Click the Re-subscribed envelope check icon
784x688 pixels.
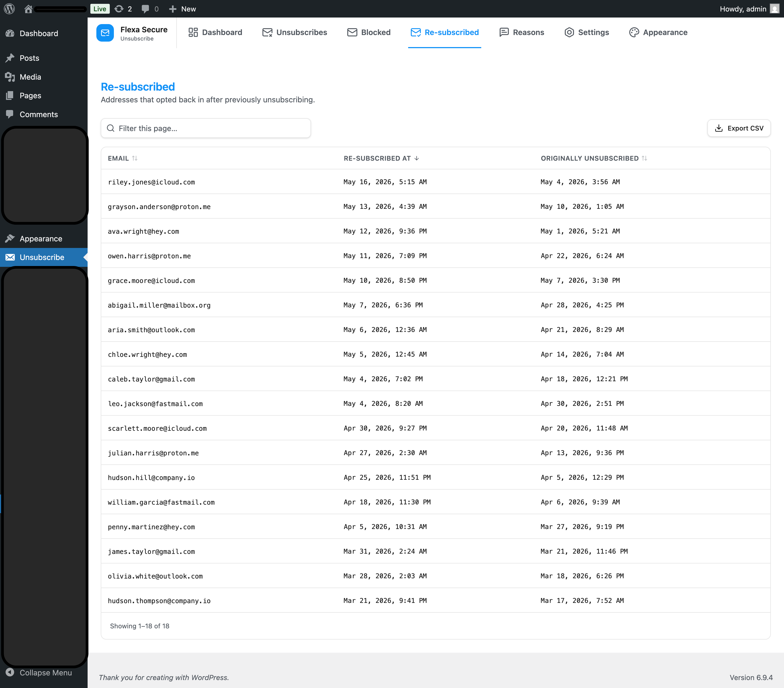point(416,32)
